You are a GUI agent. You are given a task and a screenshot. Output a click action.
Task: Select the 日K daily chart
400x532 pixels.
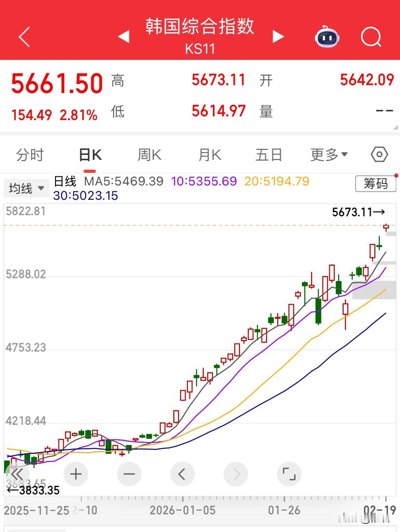point(90,154)
